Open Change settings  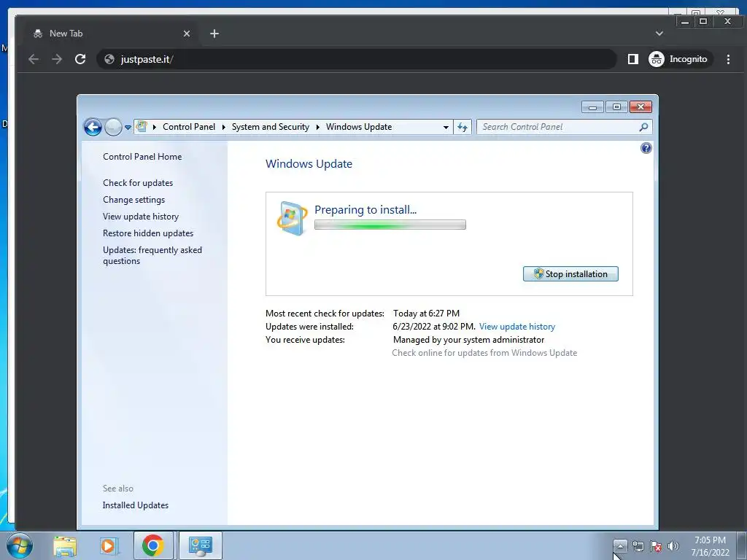tap(134, 200)
